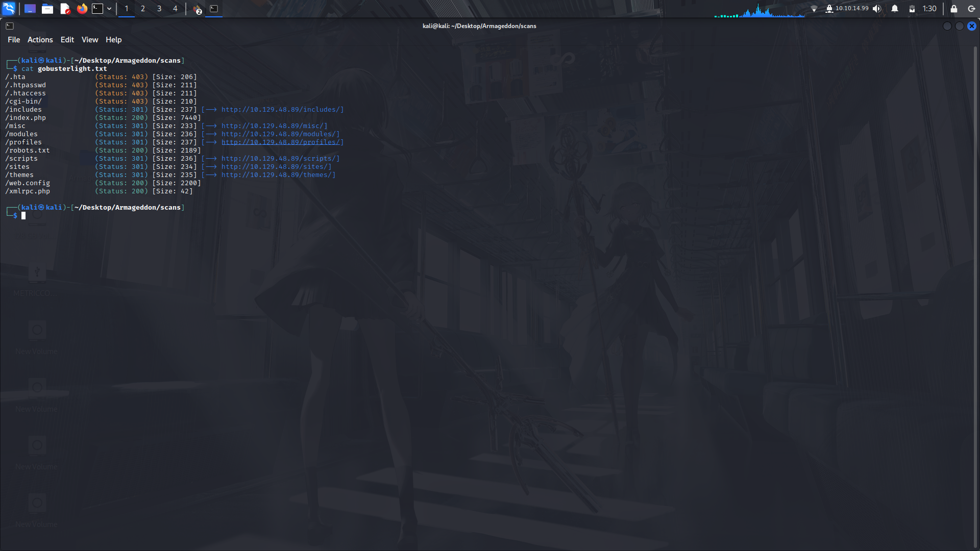Launch Firefox from the top panel
The image size is (980, 551).
point(82,9)
